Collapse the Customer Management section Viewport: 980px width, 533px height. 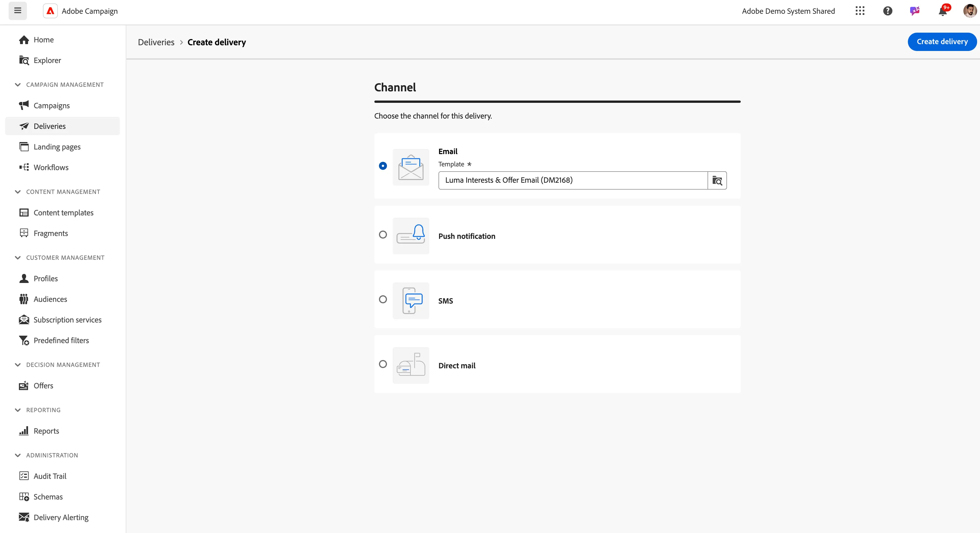click(17, 258)
